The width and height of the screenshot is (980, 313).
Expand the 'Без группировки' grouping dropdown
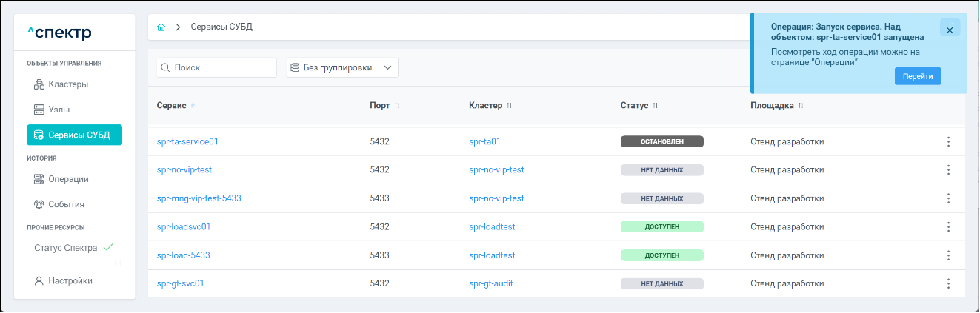(x=341, y=67)
